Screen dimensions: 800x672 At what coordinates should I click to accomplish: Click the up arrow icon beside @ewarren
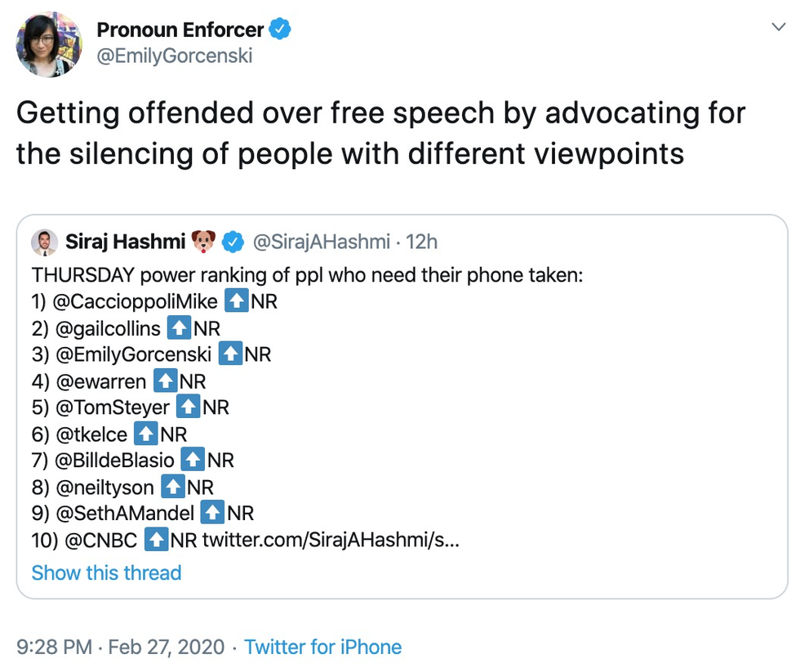coord(165,381)
